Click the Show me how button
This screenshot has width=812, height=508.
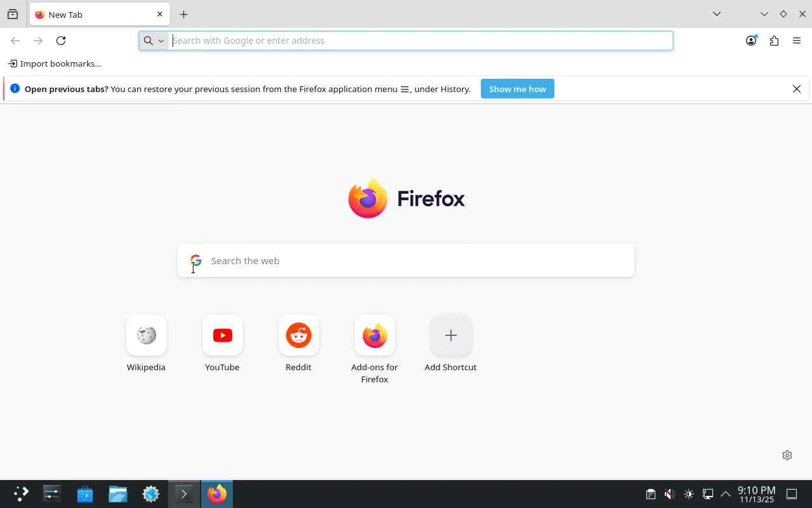[517, 89]
